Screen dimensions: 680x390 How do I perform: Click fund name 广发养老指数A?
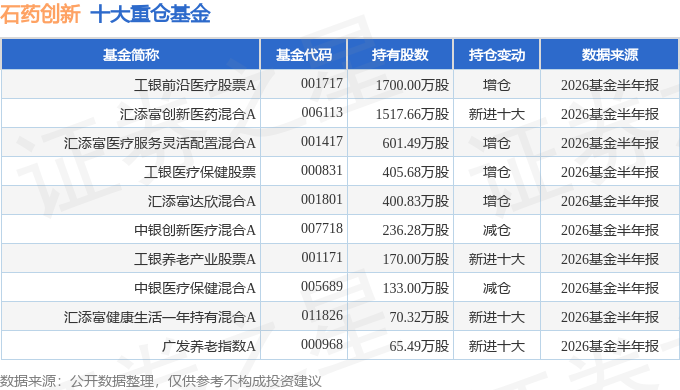pos(209,346)
